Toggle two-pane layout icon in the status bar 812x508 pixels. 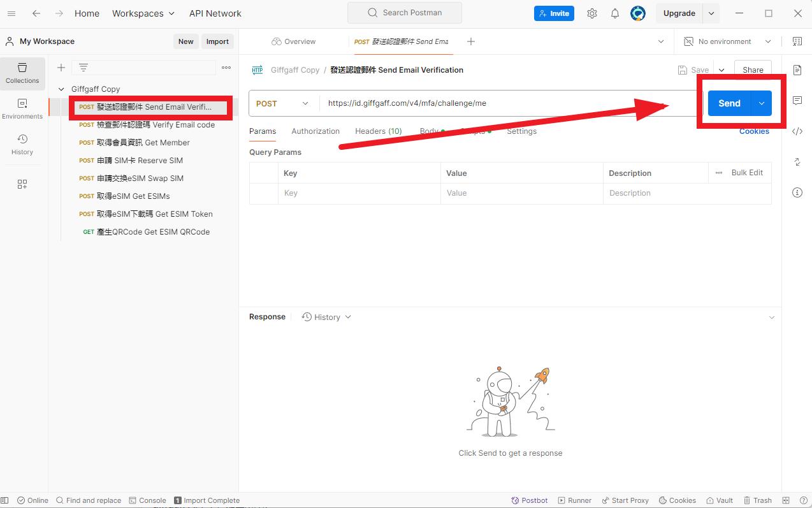[x=786, y=500]
